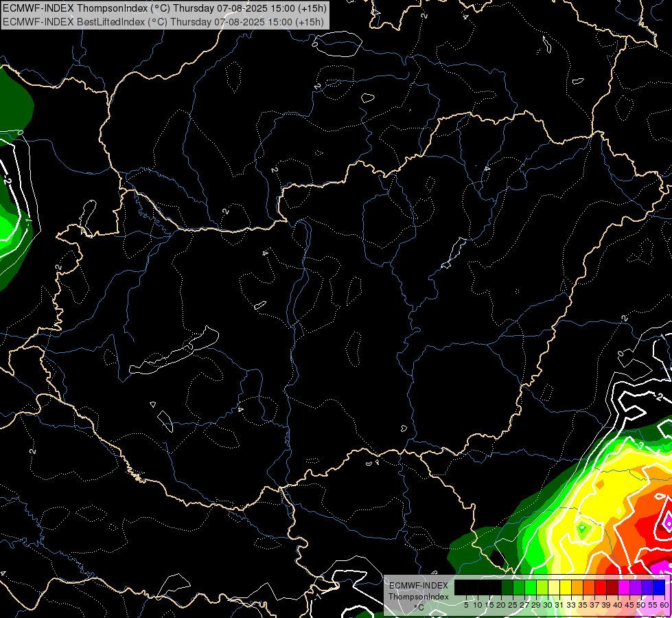Select the pale yellow 30-31 legend swatch
Screen dimensions: 672x618
pos(554,587)
